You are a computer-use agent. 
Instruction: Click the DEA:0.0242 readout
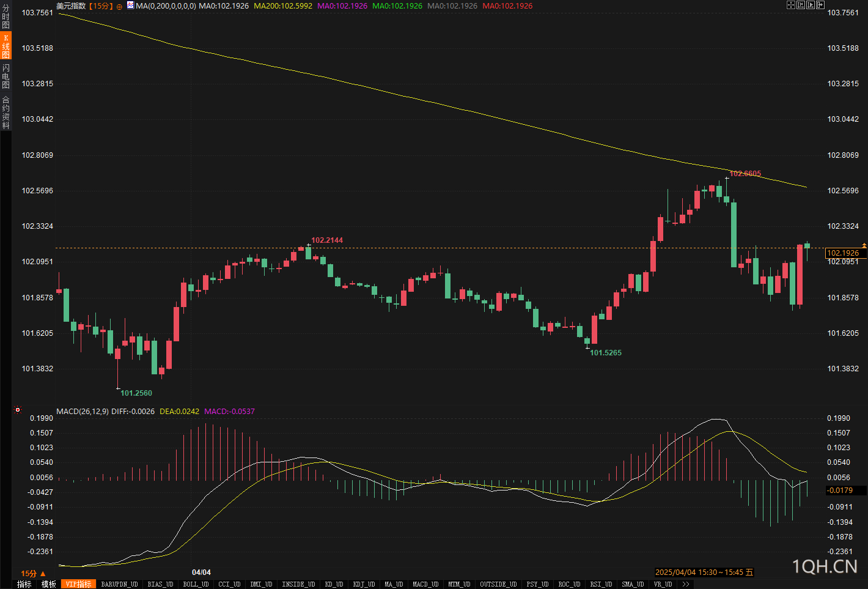click(179, 412)
